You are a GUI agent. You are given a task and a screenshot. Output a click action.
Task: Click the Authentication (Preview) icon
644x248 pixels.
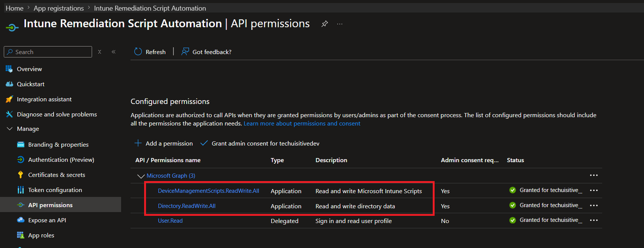tap(21, 160)
